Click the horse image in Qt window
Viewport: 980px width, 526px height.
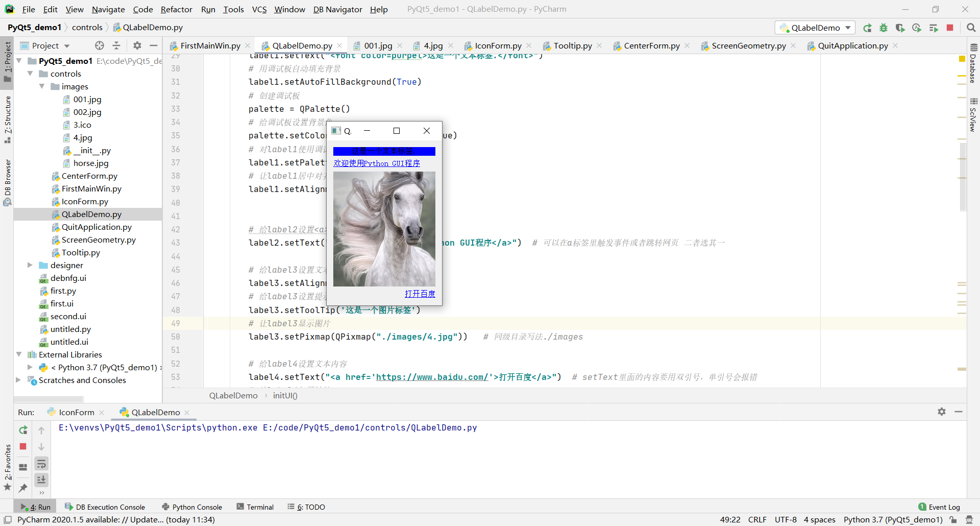click(384, 229)
